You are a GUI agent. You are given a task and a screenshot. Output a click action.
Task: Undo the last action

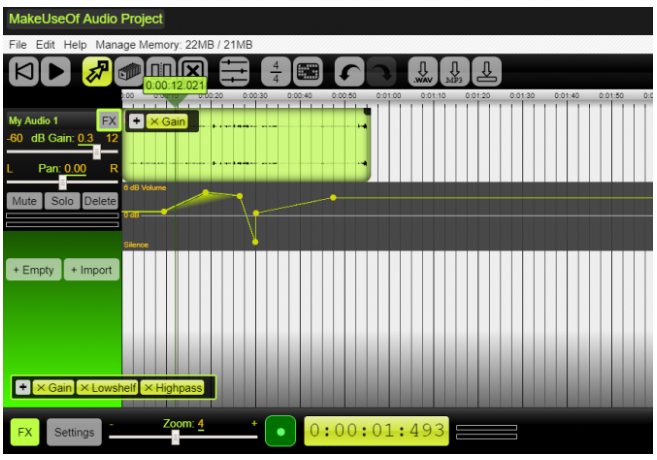[349, 72]
